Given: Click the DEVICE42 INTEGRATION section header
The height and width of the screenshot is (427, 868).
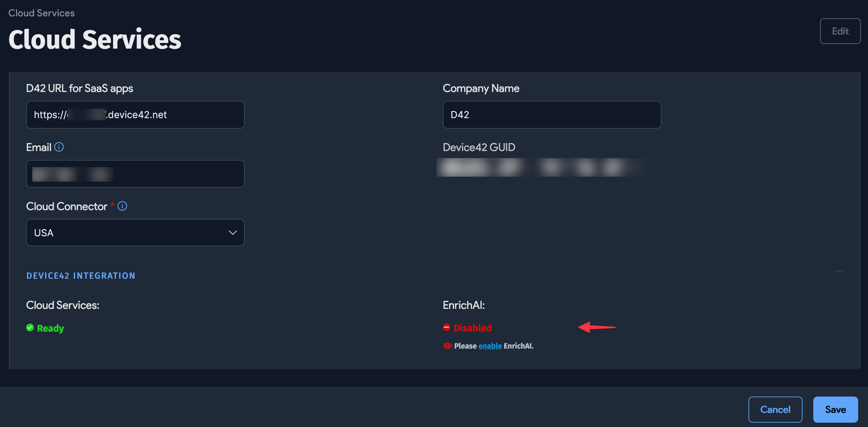Looking at the screenshot, I should click(81, 276).
